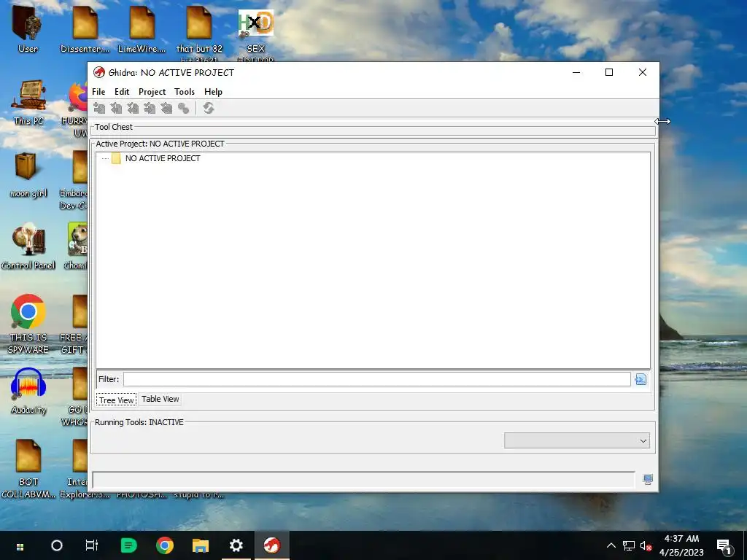The image size is (747, 560).
Task: Click the Ghidra dragon title bar icon
Action: click(x=99, y=72)
